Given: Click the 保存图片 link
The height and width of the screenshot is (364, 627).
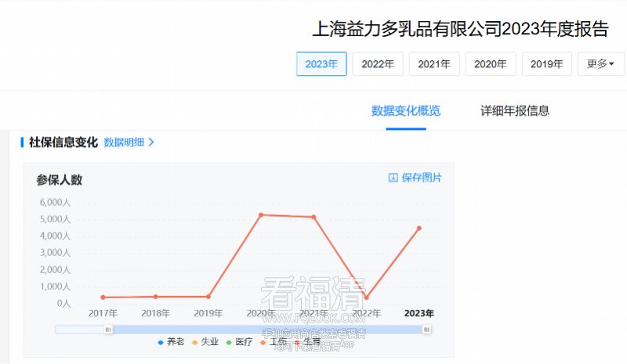Looking at the screenshot, I should (422, 178).
